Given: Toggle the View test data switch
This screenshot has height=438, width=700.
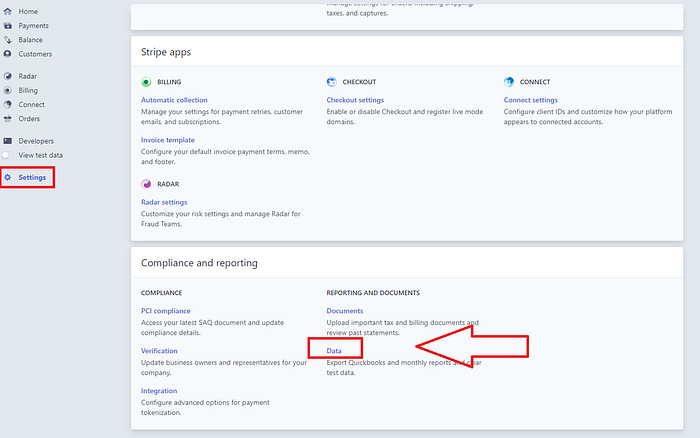Looking at the screenshot, I should pyautogui.click(x=7, y=155).
